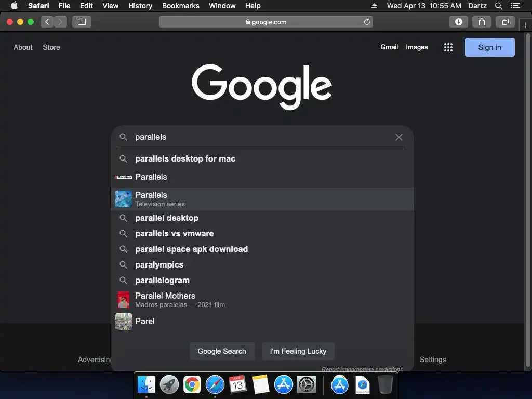Click the Sign in button
Viewport: 532px width, 399px height.
[489, 47]
